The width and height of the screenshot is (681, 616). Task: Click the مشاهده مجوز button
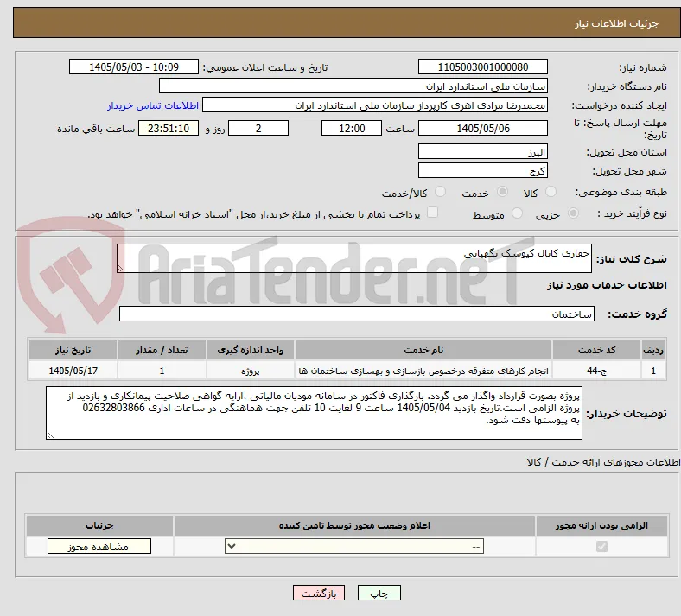[x=99, y=546]
